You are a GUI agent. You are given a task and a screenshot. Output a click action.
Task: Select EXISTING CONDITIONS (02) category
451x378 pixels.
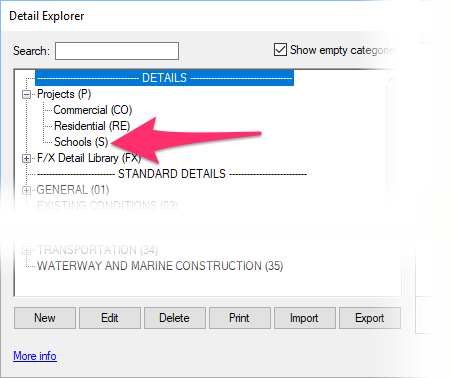107,206
